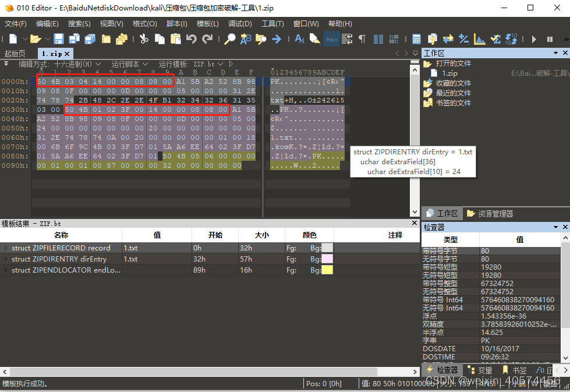Switch to the 起始页 tab

15,54
